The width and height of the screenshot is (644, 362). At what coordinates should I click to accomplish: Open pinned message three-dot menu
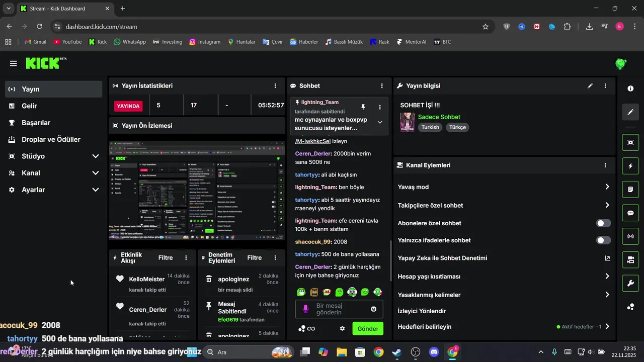point(380,107)
